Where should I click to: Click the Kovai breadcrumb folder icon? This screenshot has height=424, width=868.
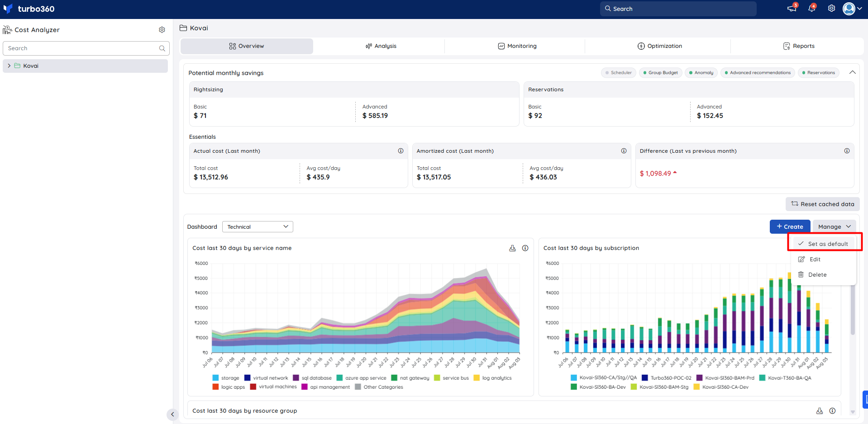tap(183, 28)
